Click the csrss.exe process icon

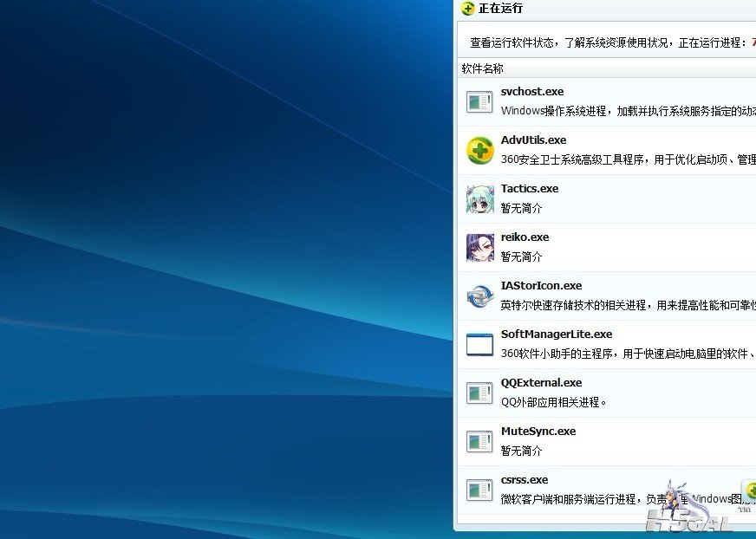coord(479,490)
